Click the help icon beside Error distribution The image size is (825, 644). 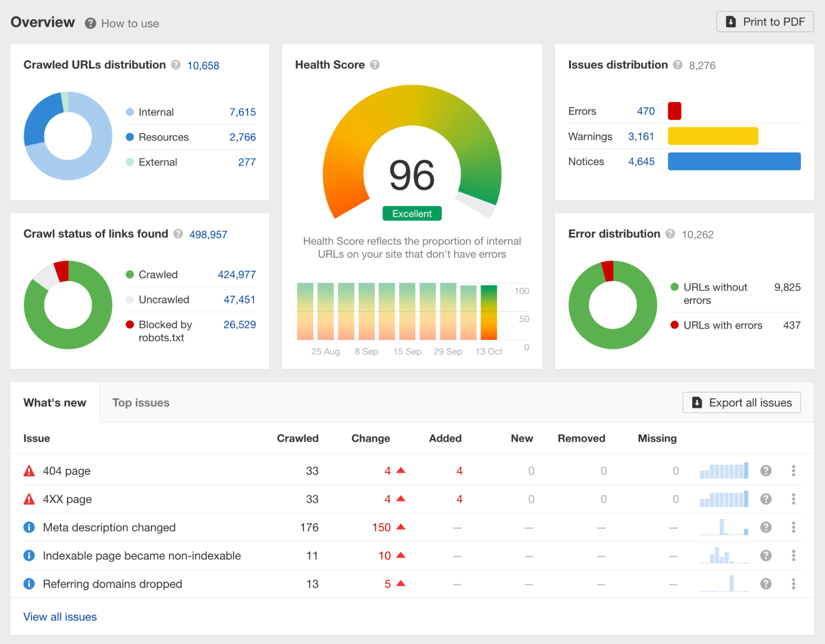pyautogui.click(x=671, y=234)
